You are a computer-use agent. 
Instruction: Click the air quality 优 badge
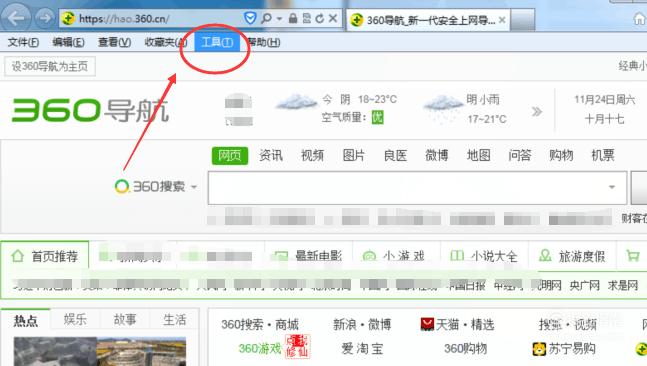(377, 117)
